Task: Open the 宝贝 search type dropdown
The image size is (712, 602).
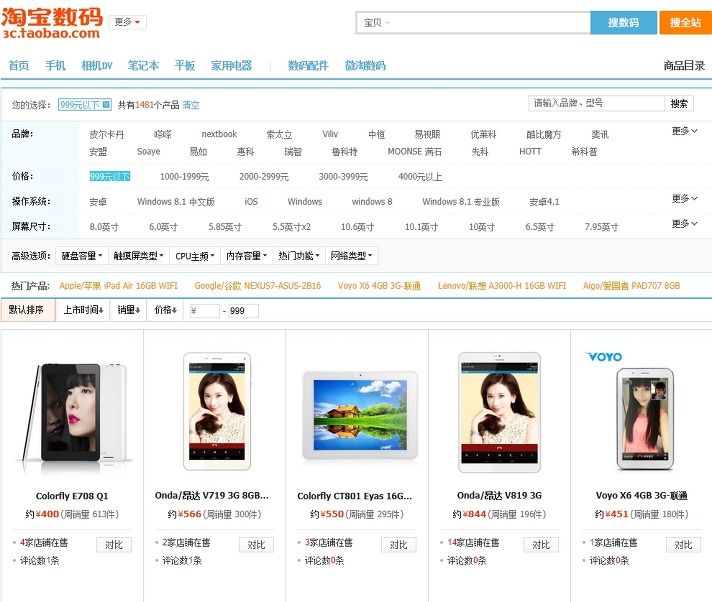Action: 377,22
